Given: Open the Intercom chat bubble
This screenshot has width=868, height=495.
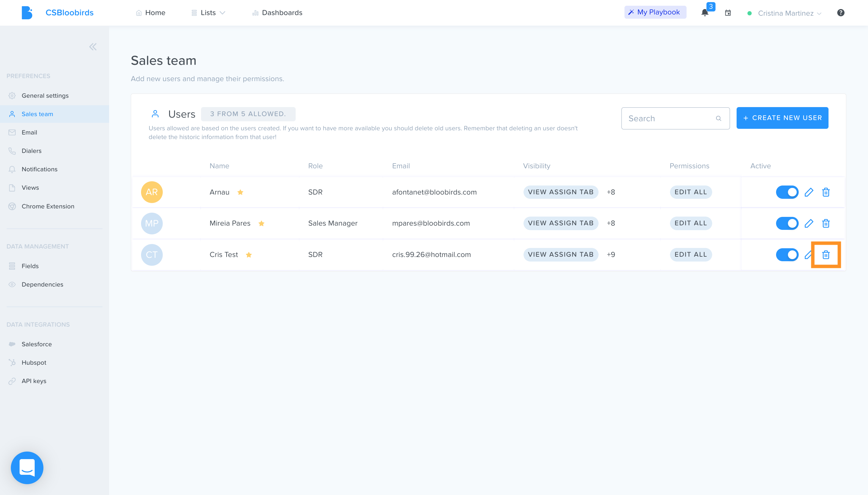Looking at the screenshot, I should click(27, 468).
